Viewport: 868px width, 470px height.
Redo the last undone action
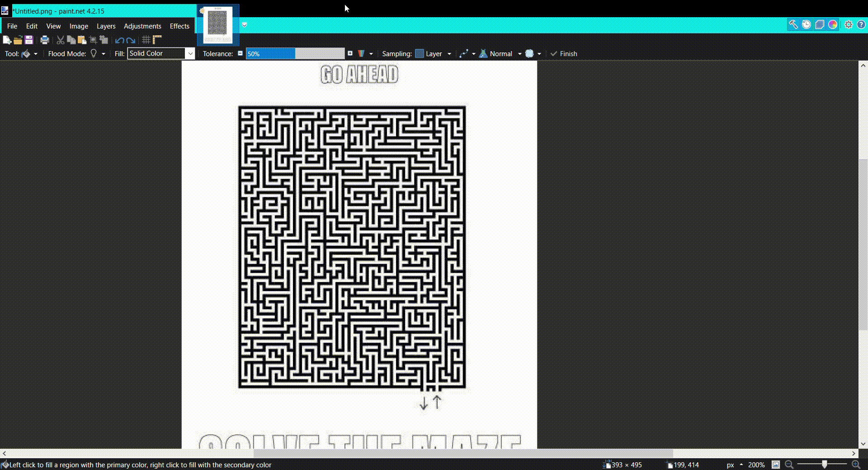(131, 40)
